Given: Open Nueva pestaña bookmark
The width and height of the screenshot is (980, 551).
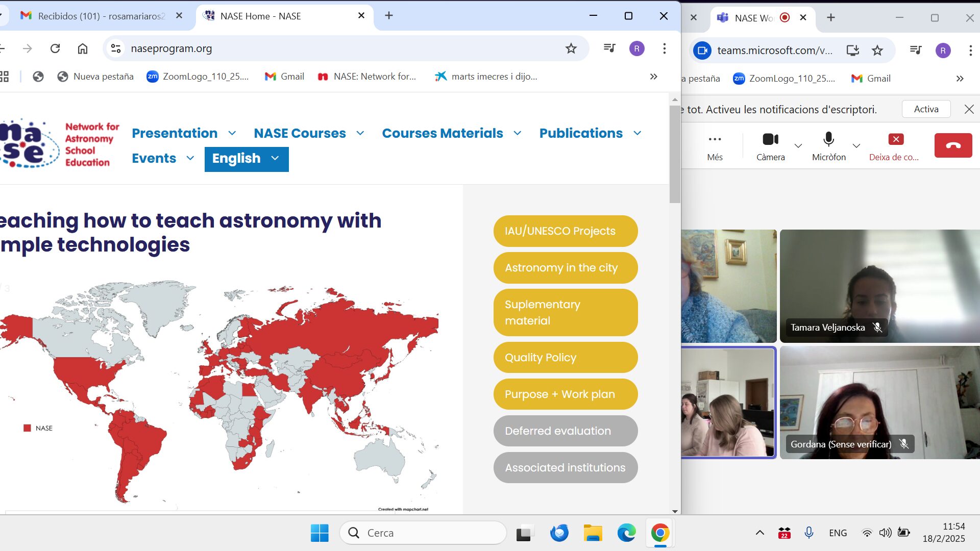Looking at the screenshot, I should pyautogui.click(x=95, y=77).
